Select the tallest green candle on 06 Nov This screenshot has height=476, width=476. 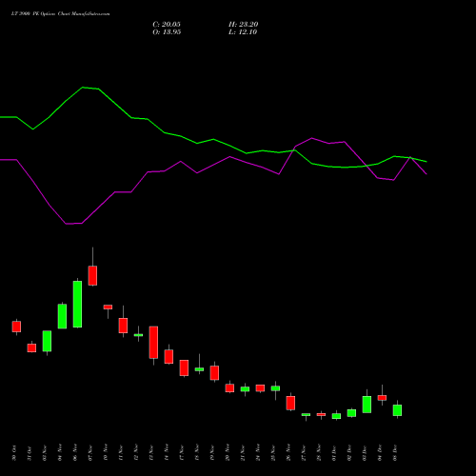(x=77, y=304)
